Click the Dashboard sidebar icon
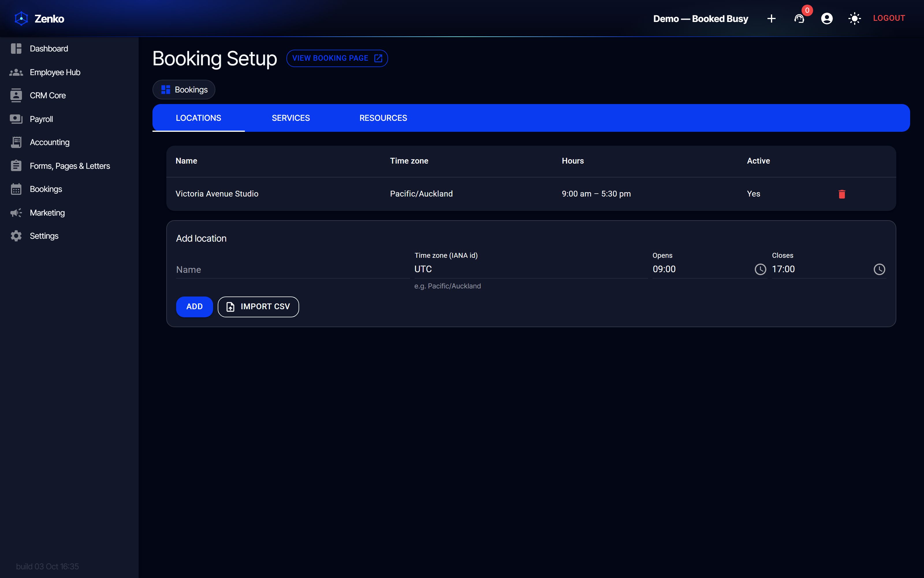Screen dimensions: 924x578 (16, 49)
